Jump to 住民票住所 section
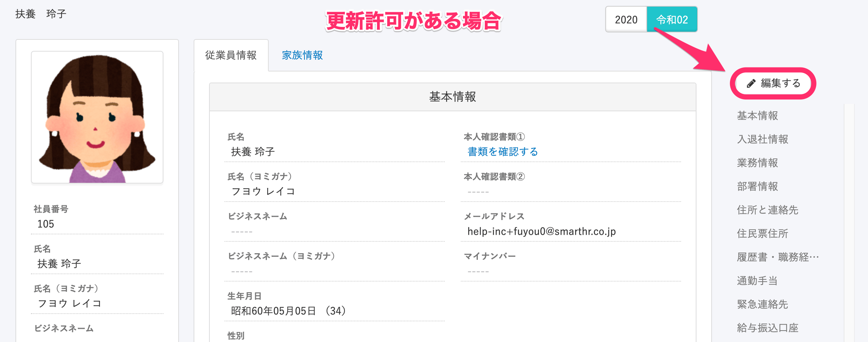The height and width of the screenshot is (342, 868). [x=763, y=234]
